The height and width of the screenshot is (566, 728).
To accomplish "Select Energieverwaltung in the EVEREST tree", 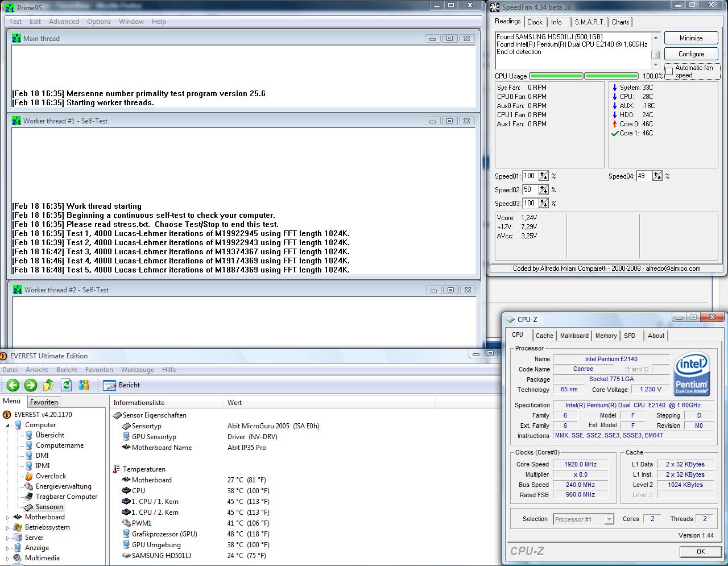I will coord(63,486).
